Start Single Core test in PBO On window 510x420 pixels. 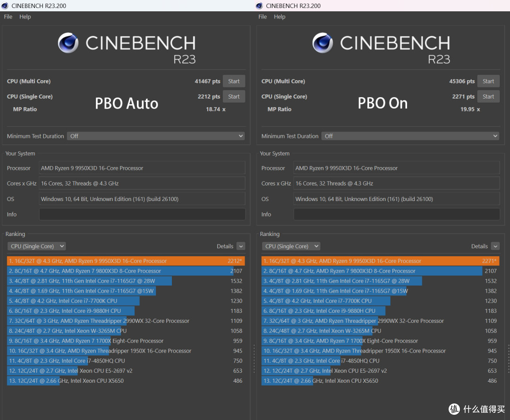[x=488, y=97]
